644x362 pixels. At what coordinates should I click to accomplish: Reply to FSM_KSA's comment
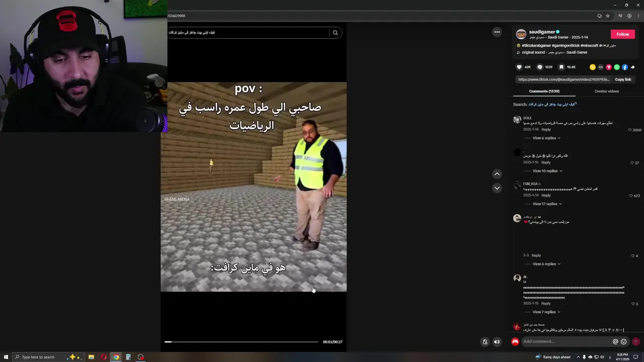546,196
